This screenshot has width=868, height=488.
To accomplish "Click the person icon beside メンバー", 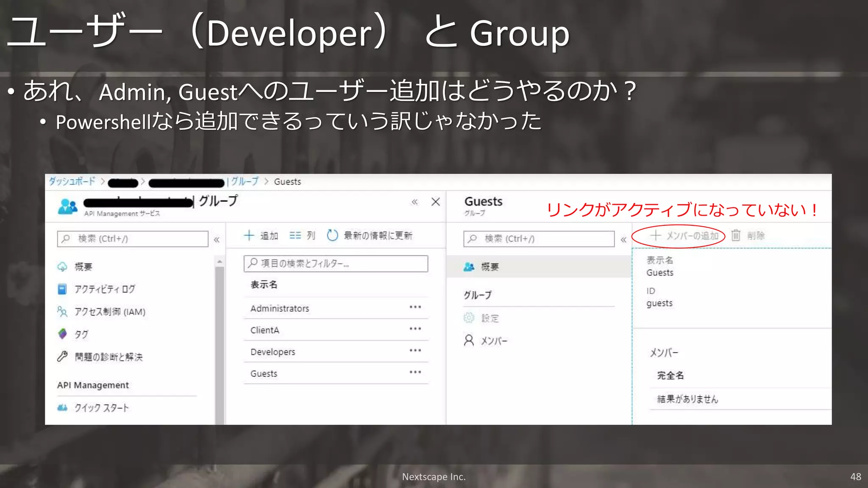I will point(469,340).
